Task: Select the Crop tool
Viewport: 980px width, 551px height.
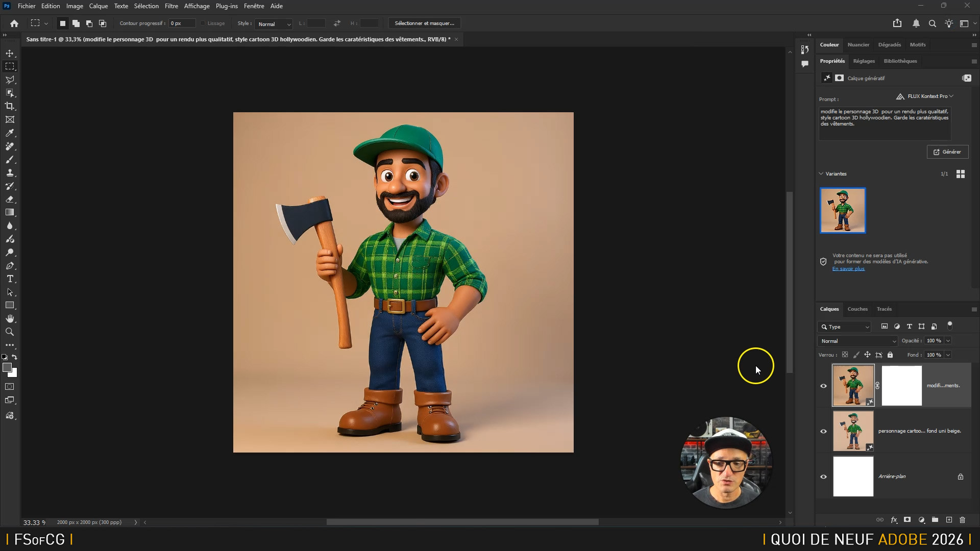Action: pyautogui.click(x=10, y=106)
